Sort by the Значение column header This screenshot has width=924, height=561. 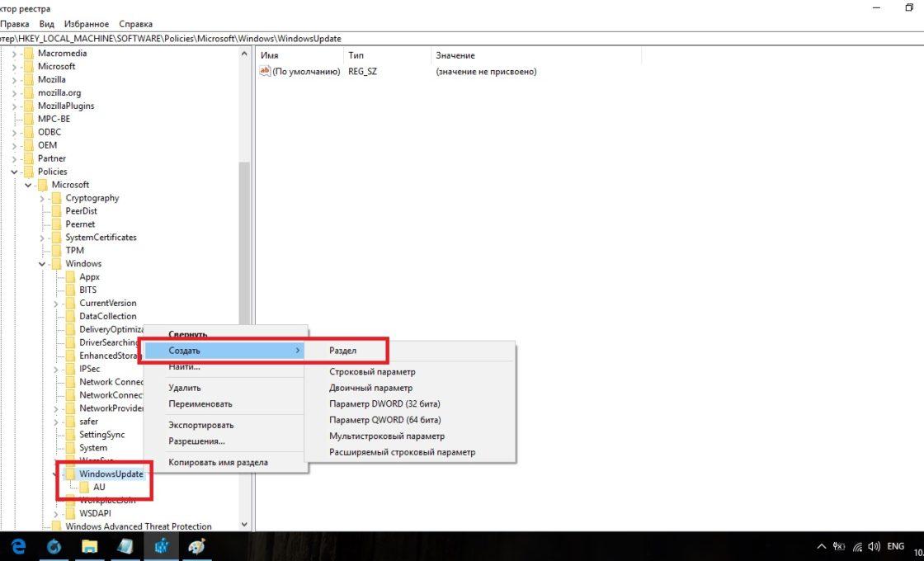(x=536, y=54)
